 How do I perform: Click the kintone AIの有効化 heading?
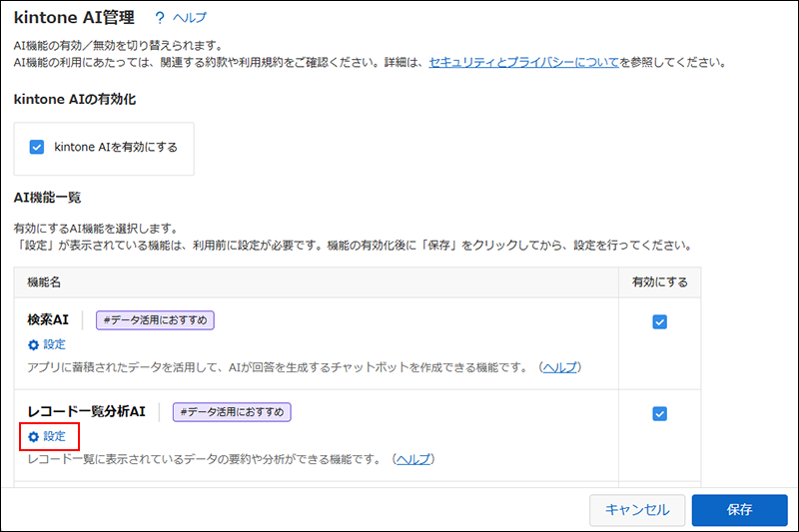click(75, 99)
